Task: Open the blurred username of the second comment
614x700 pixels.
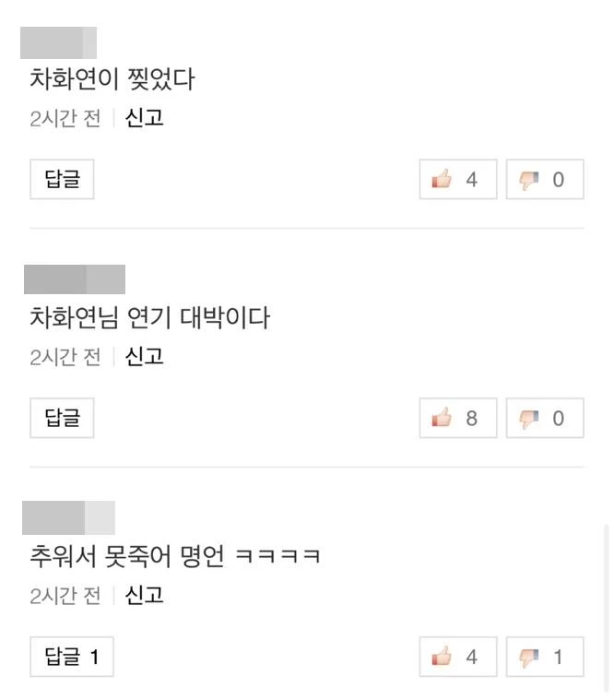Action: tap(74, 279)
